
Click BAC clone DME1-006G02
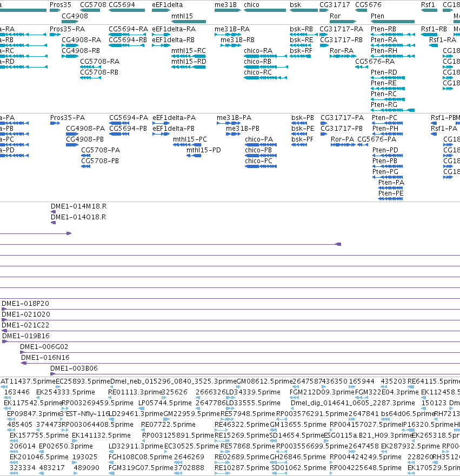pyautogui.click(x=240, y=352)
